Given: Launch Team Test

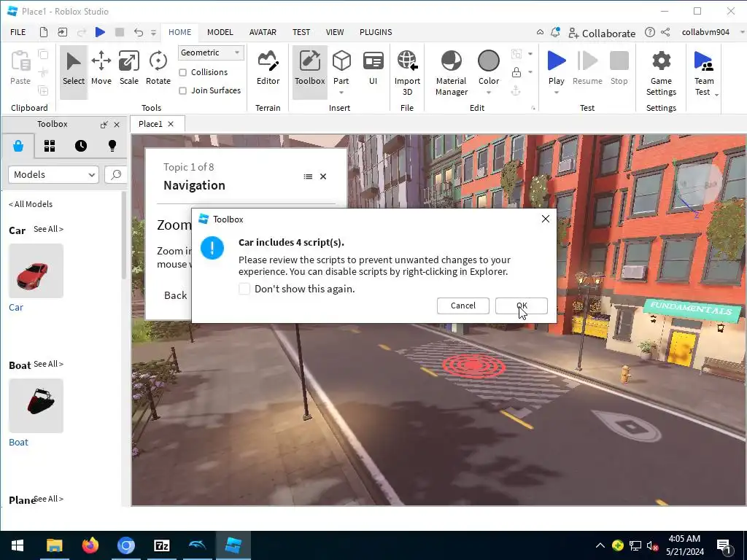Looking at the screenshot, I should coord(704,72).
